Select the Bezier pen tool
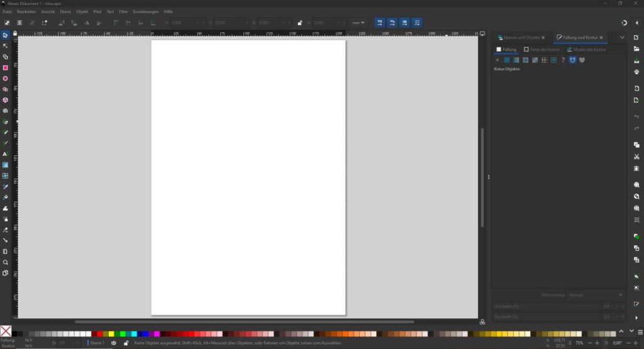The width and height of the screenshot is (644, 349). tap(5, 122)
